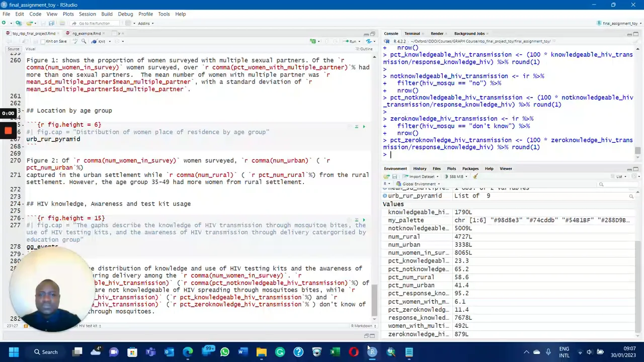Click the insert code chunk icon

coord(313,41)
